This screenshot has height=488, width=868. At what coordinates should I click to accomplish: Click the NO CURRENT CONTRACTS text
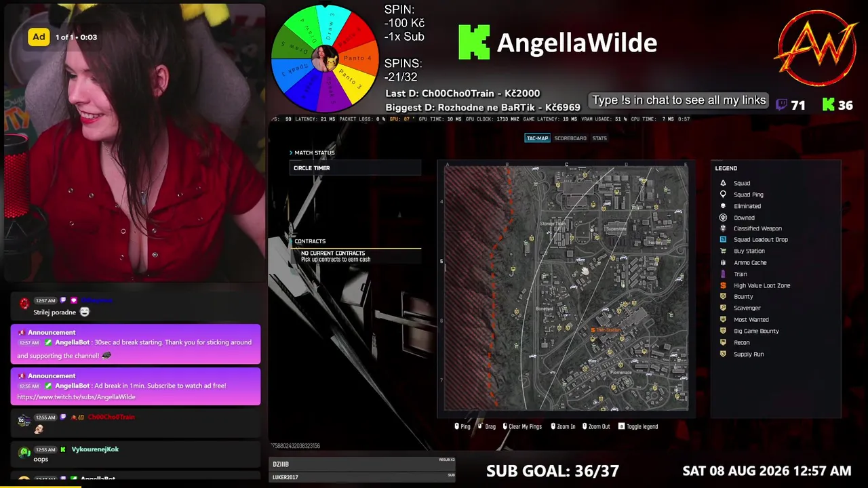[333, 253]
